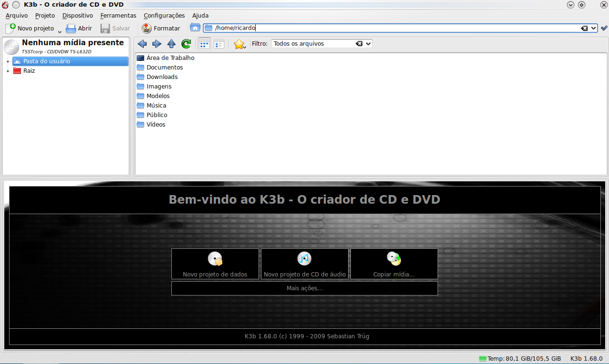Open the Dispositivo menu

click(78, 16)
